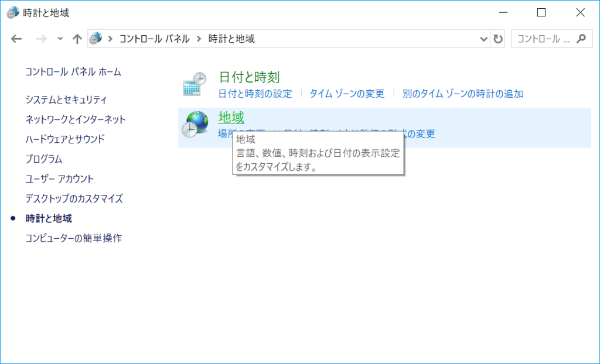Open タイム ゾーンの変更 link
This screenshot has height=364, width=600.
coord(347,94)
